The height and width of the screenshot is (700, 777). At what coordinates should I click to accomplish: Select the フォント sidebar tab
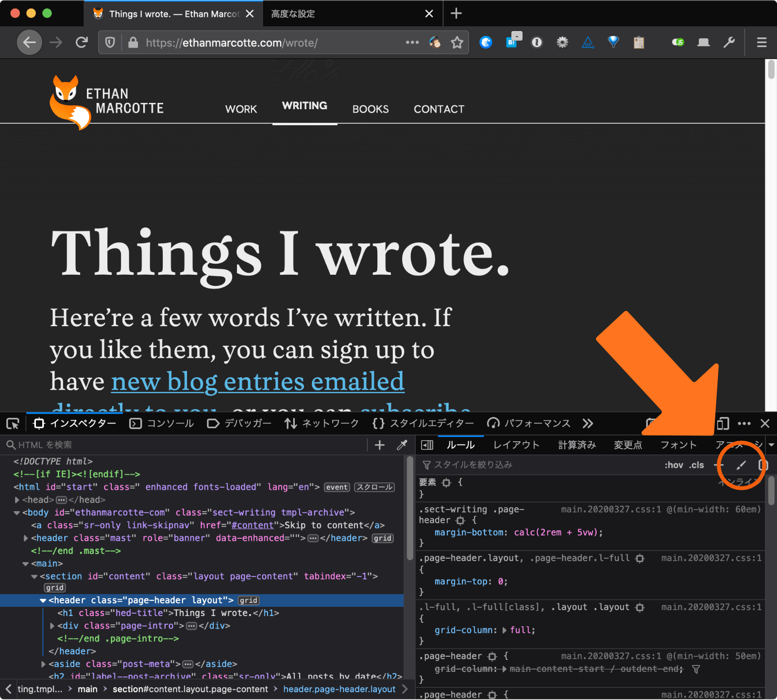678,445
